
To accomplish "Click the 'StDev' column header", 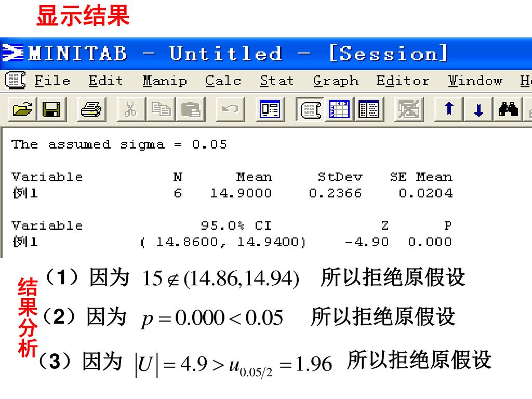I will (x=340, y=177).
